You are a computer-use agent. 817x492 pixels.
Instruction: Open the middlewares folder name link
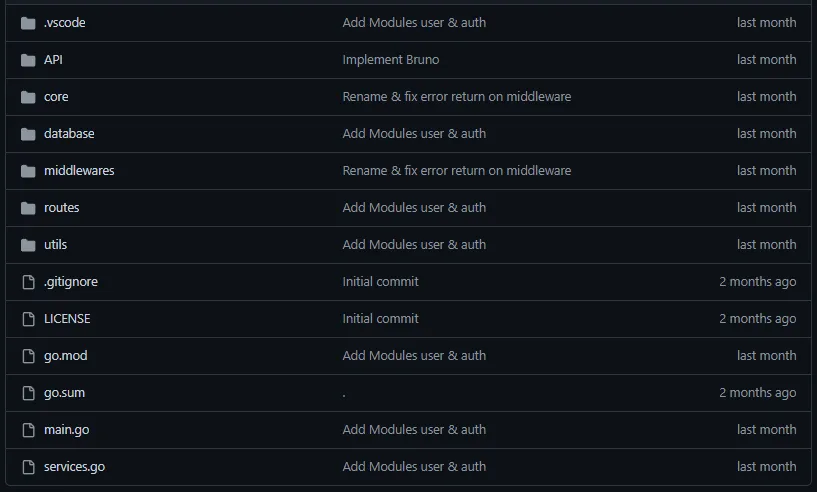79,171
